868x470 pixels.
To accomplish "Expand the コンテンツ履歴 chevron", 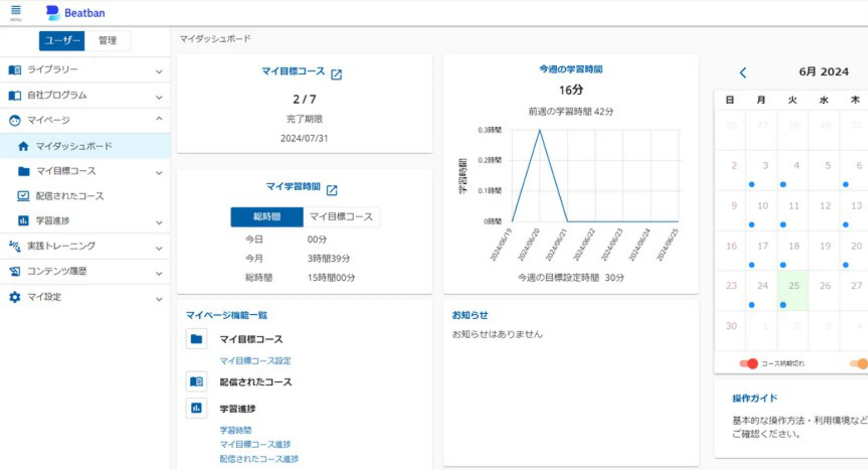I will pyautogui.click(x=159, y=273).
